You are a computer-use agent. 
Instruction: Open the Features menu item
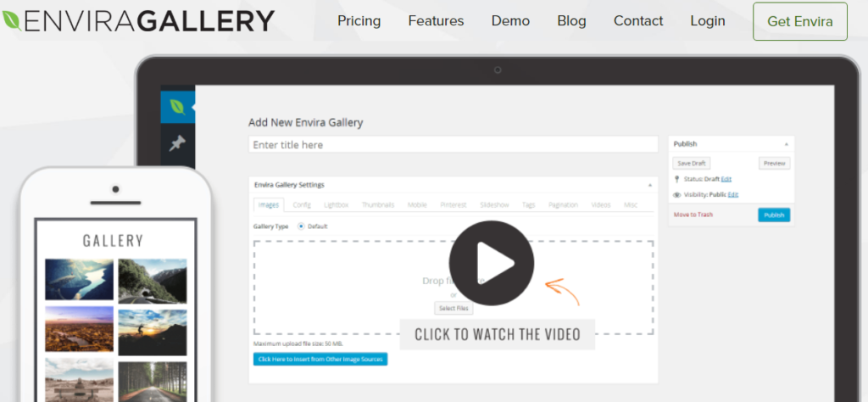coord(436,21)
